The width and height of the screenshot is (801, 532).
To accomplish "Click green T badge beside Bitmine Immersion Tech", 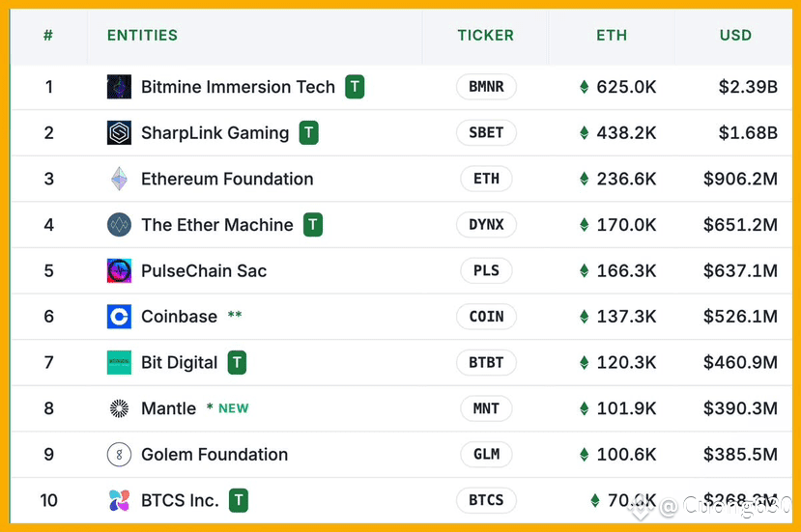I will coord(355,87).
